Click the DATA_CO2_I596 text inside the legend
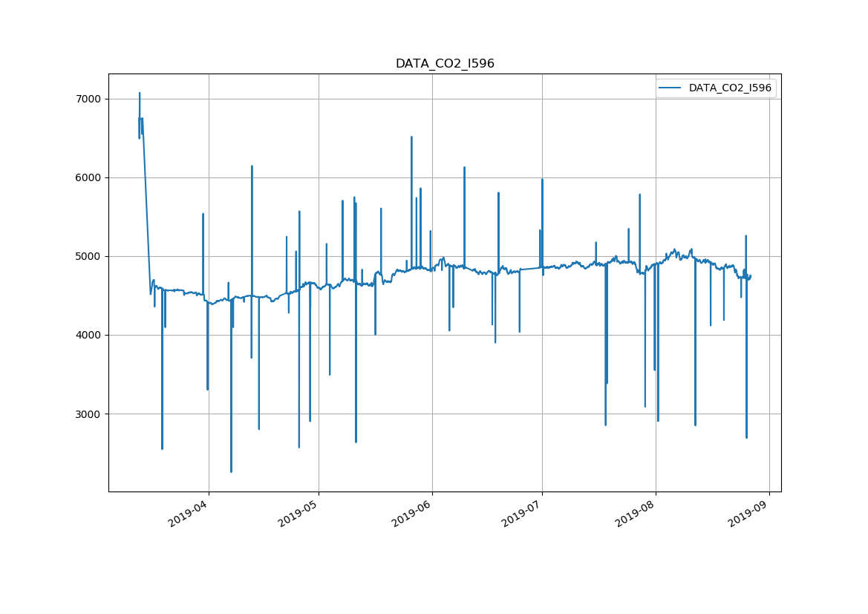The height and width of the screenshot is (614, 868). coord(730,88)
